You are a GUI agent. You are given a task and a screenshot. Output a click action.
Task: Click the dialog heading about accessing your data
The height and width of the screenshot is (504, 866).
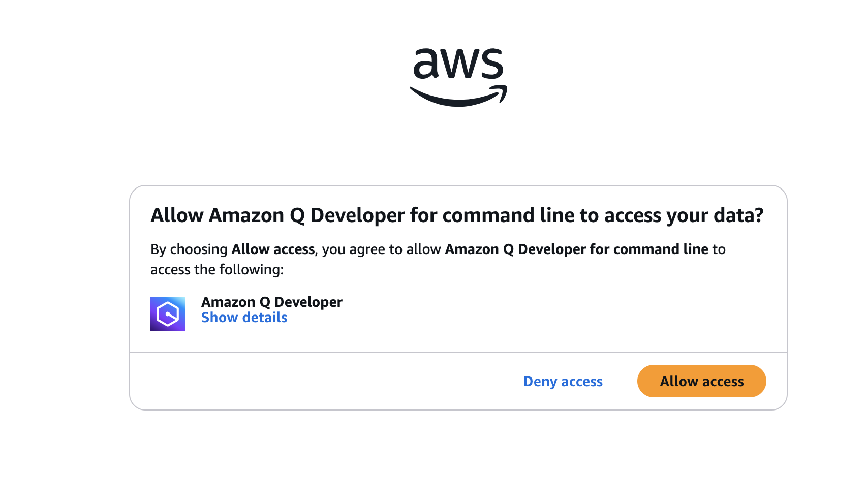(x=457, y=215)
